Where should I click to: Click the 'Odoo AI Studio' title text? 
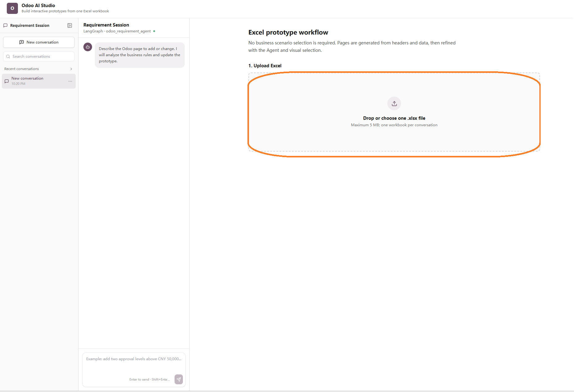click(x=38, y=6)
